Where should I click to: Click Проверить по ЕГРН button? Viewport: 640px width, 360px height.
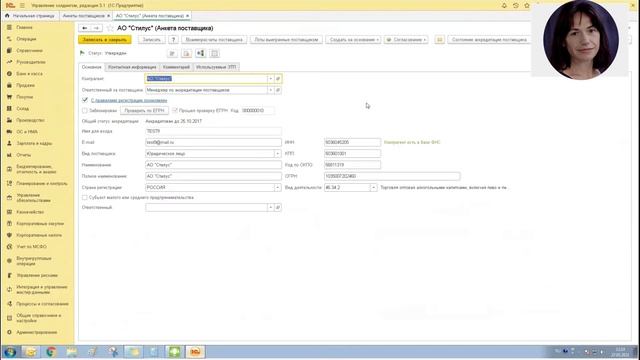[x=144, y=111]
